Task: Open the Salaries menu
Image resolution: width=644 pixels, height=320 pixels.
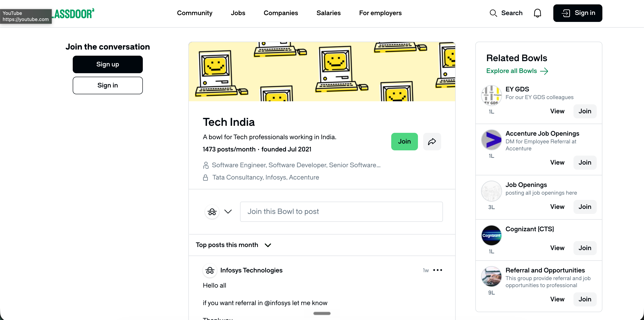Action: click(x=328, y=13)
